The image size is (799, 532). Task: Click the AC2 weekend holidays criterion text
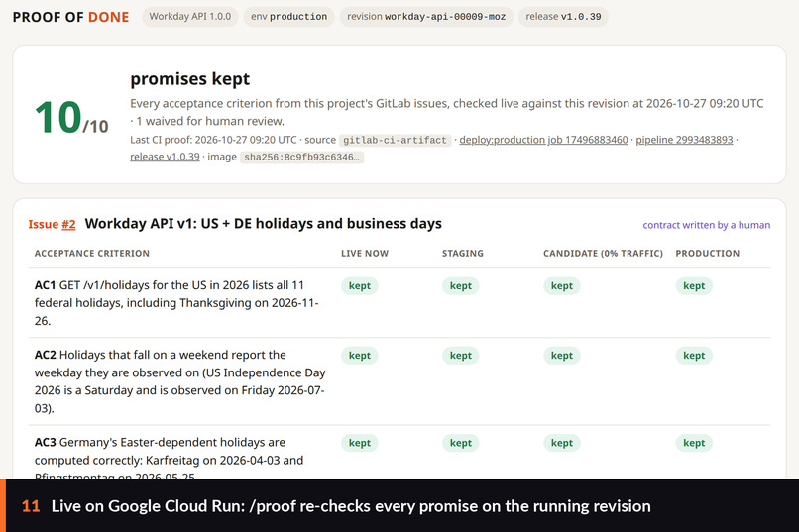(x=179, y=381)
